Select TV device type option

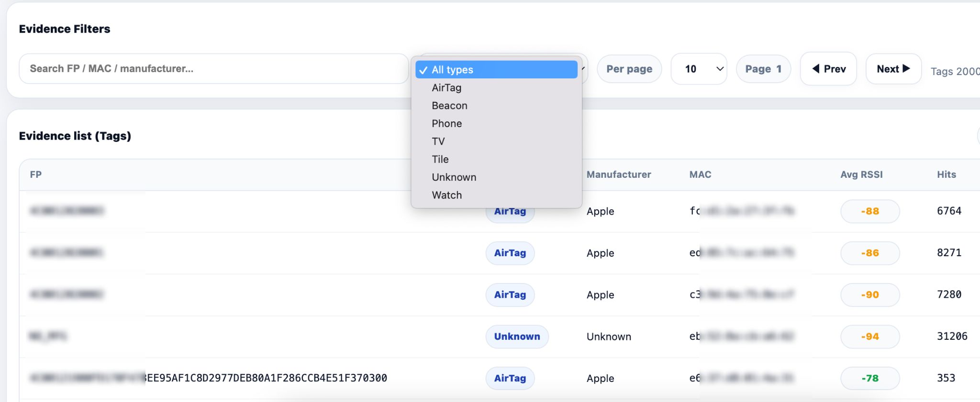438,141
